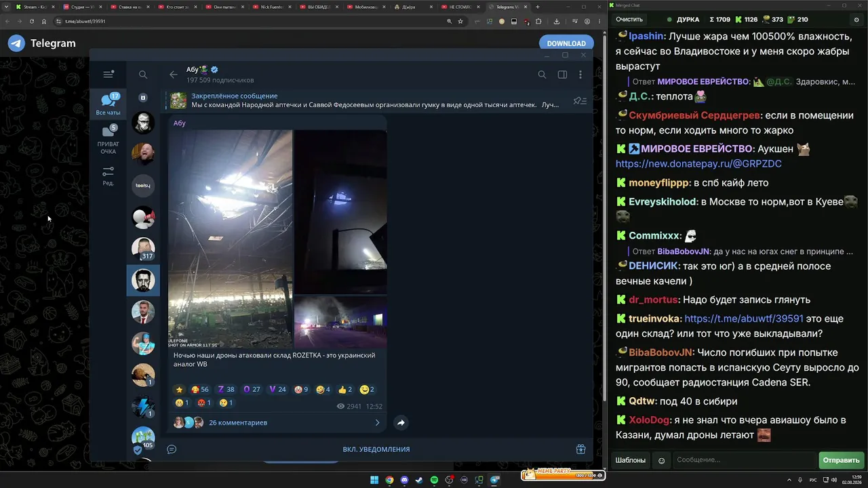Edit folders with the Ред. button
The width and height of the screenshot is (868, 488).
tap(108, 176)
